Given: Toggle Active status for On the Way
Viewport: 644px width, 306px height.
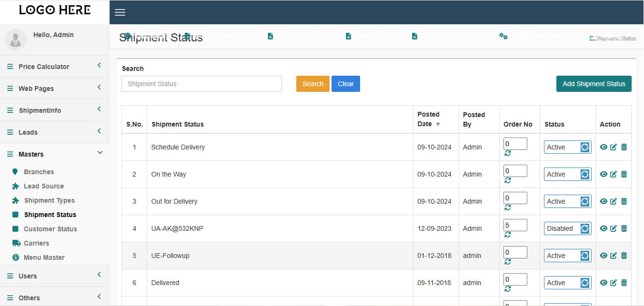Looking at the screenshot, I should click(585, 174).
